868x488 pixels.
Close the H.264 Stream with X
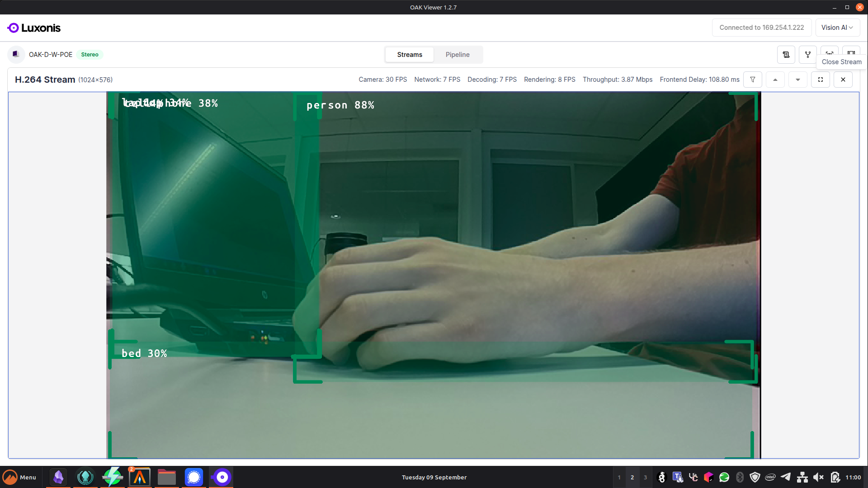pos(843,80)
